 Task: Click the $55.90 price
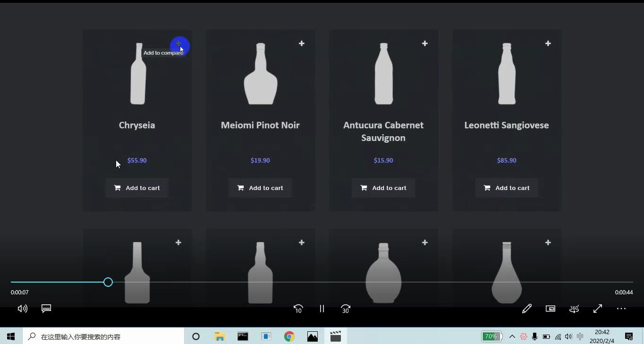(x=137, y=161)
